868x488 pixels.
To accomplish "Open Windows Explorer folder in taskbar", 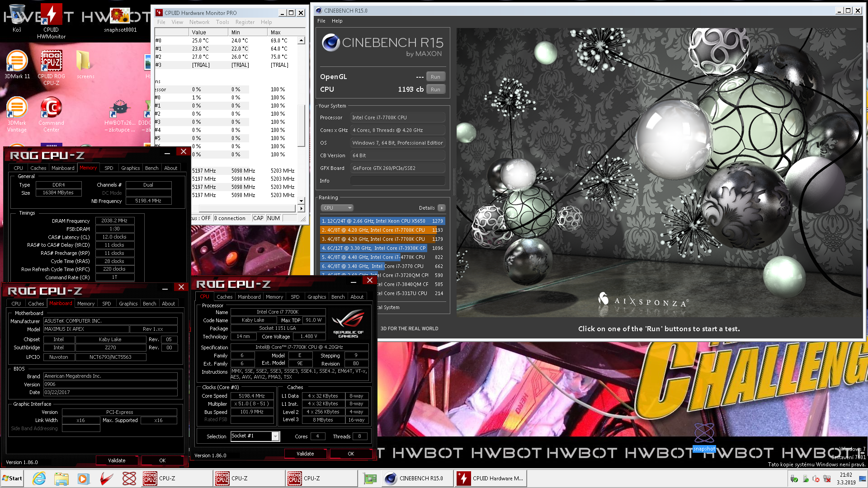I will (x=61, y=478).
